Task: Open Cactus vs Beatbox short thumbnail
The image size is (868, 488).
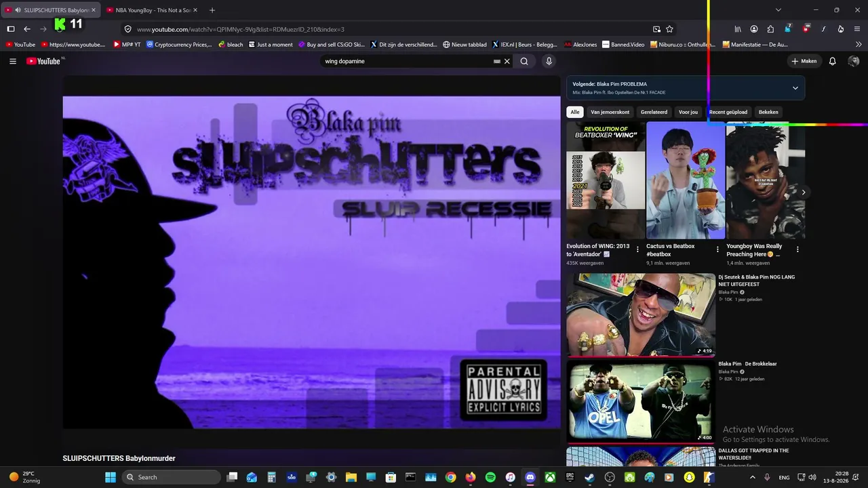Action: pos(686,180)
